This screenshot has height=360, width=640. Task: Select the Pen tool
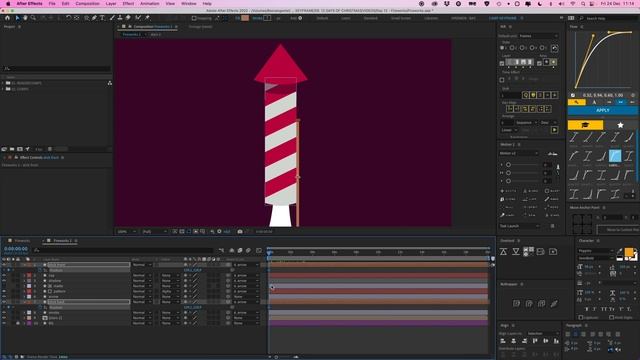(x=94, y=18)
